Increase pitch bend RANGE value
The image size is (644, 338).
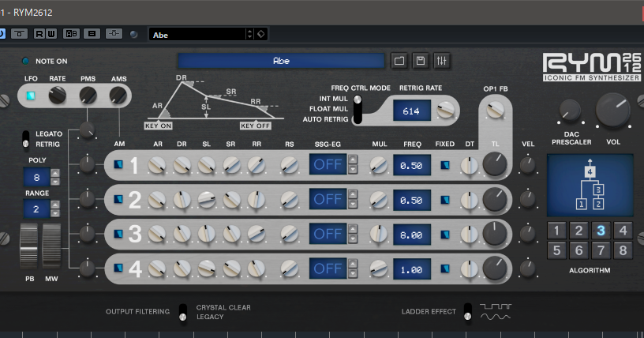point(55,205)
